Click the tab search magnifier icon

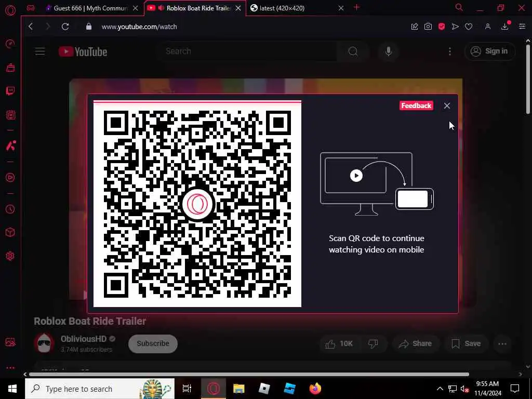pyautogui.click(x=459, y=7)
